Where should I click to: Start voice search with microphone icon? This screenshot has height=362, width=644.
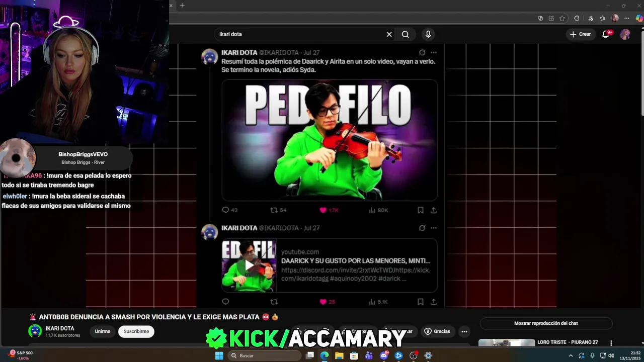(428, 34)
